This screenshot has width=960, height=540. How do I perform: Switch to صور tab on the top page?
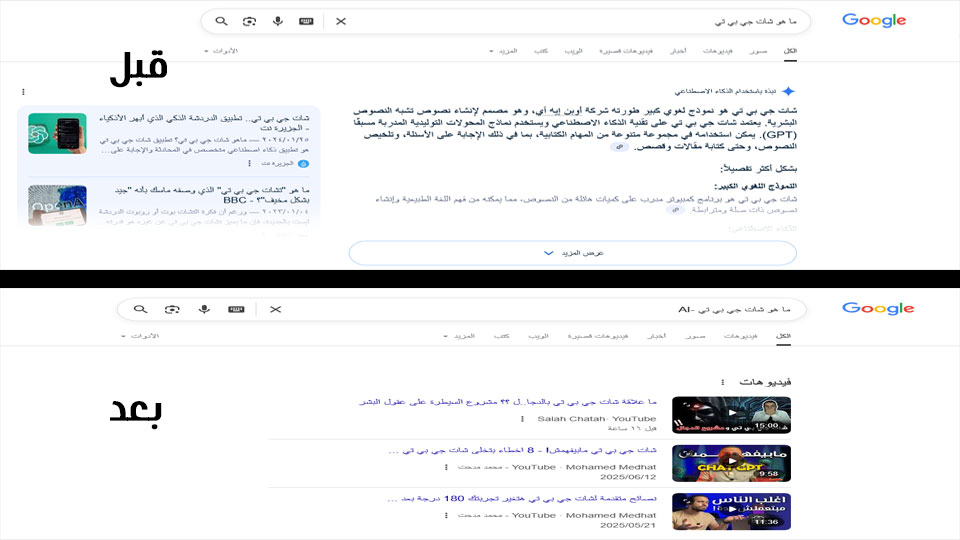[x=758, y=51]
